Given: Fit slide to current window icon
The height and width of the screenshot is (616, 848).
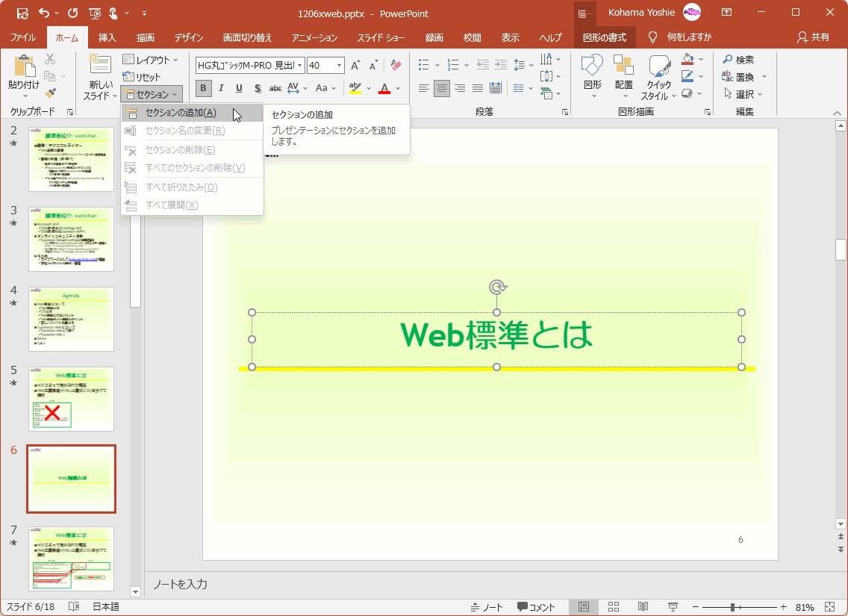Looking at the screenshot, I should pyautogui.click(x=829, y=607).
